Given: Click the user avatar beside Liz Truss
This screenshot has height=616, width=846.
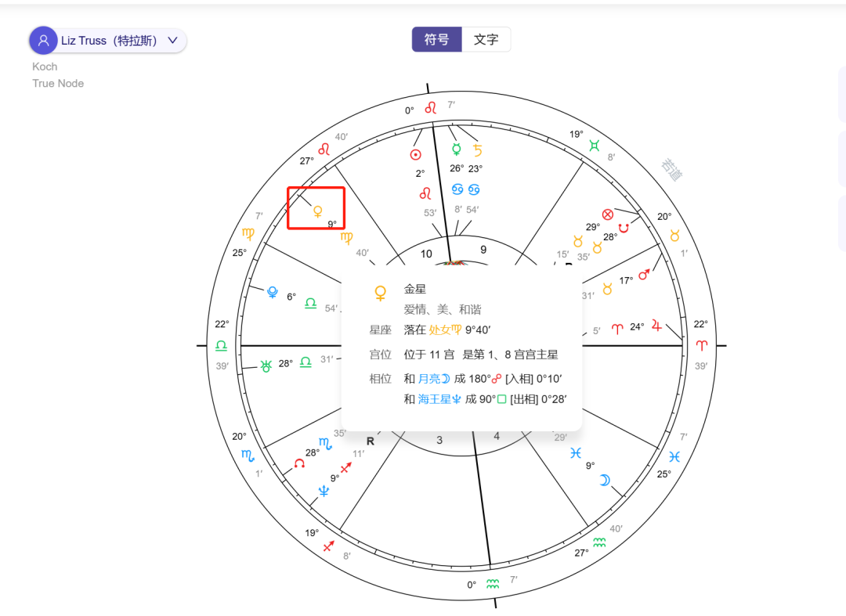Looking at the screenshot, I should pyautogui.click(x=43, y=40).
